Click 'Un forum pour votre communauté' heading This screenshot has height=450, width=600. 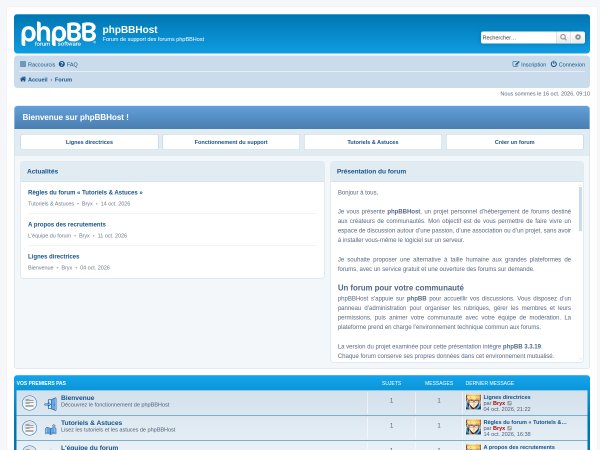(401, 288)
